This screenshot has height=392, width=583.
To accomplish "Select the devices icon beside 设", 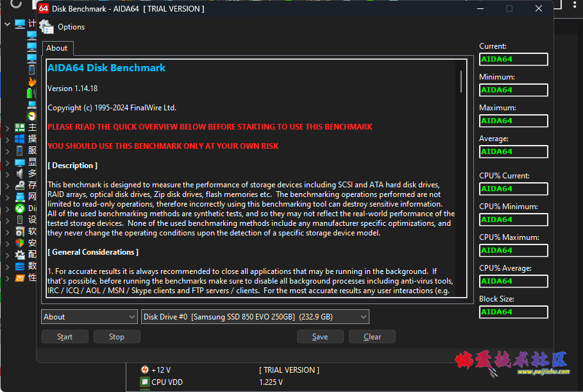I will [x=20, y=220].
